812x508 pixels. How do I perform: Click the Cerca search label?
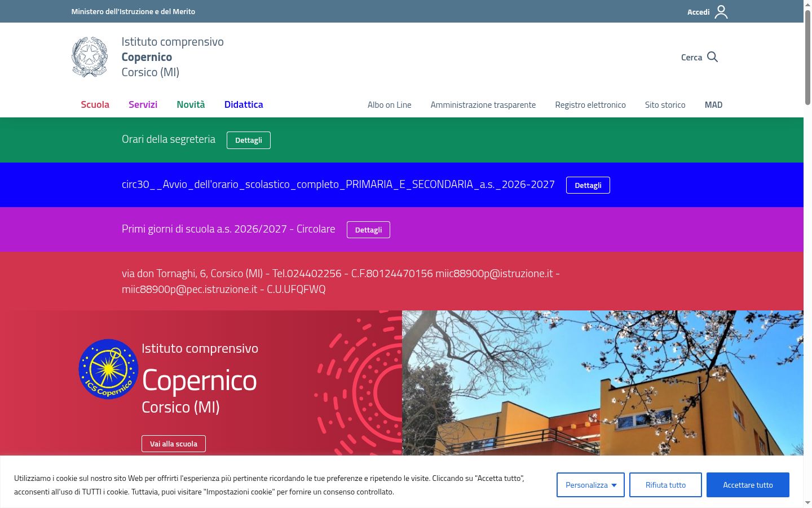(691, 58)
